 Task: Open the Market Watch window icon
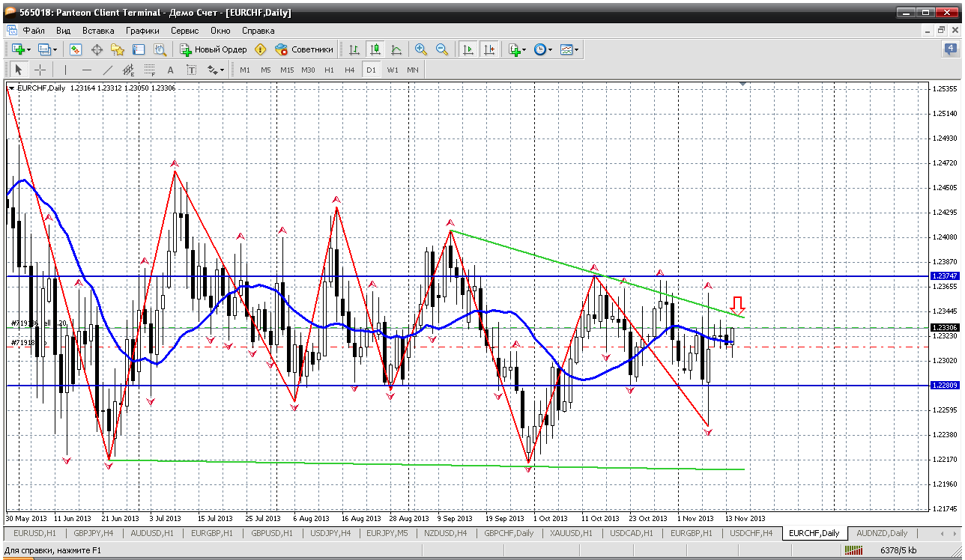76,49
